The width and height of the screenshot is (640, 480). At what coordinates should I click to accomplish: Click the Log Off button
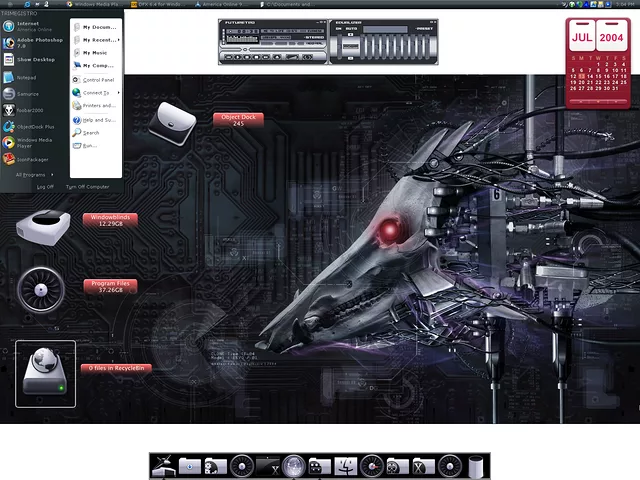click(x=45, y=186)
